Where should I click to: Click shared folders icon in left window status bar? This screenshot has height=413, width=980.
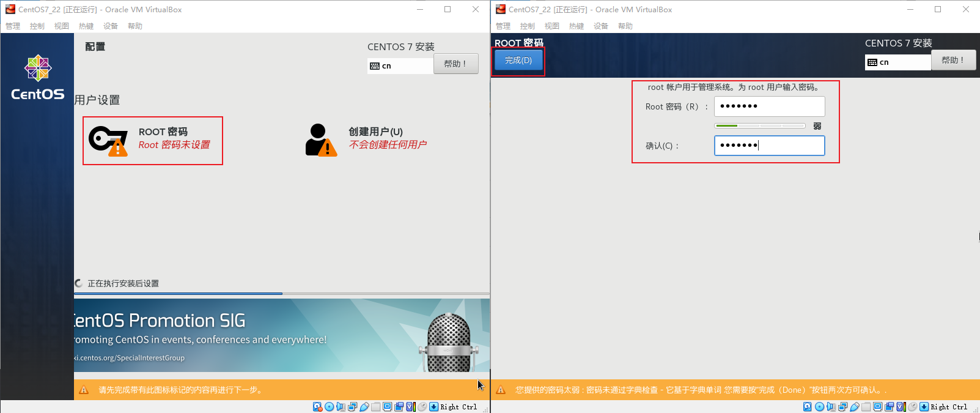click(376, 407)
